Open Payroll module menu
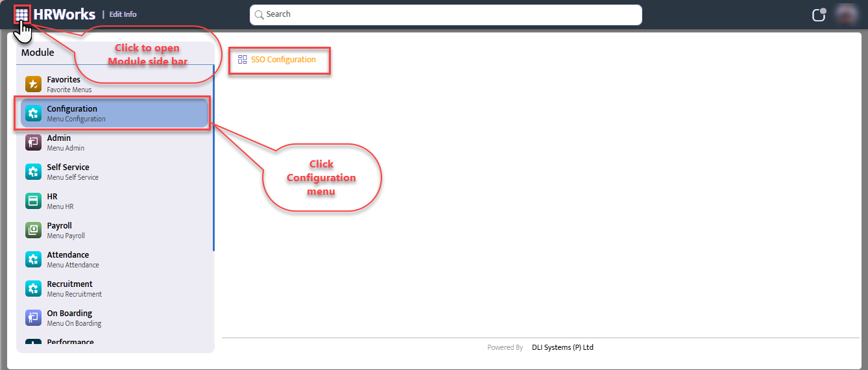 point(114,230)
